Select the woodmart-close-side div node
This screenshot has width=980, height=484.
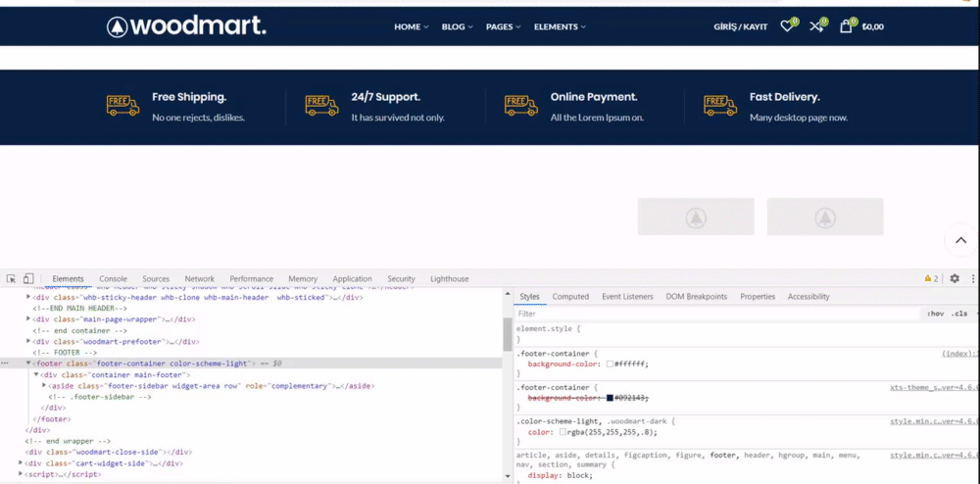coord(109,452)
